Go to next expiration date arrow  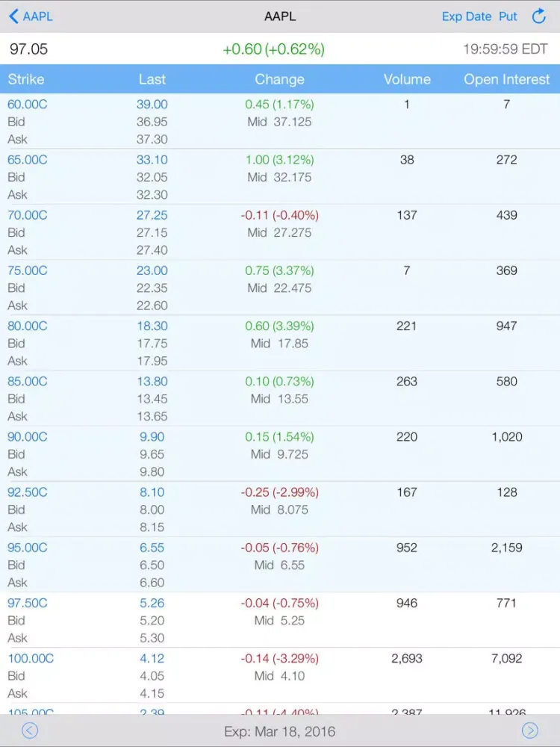tap(529, 731)
